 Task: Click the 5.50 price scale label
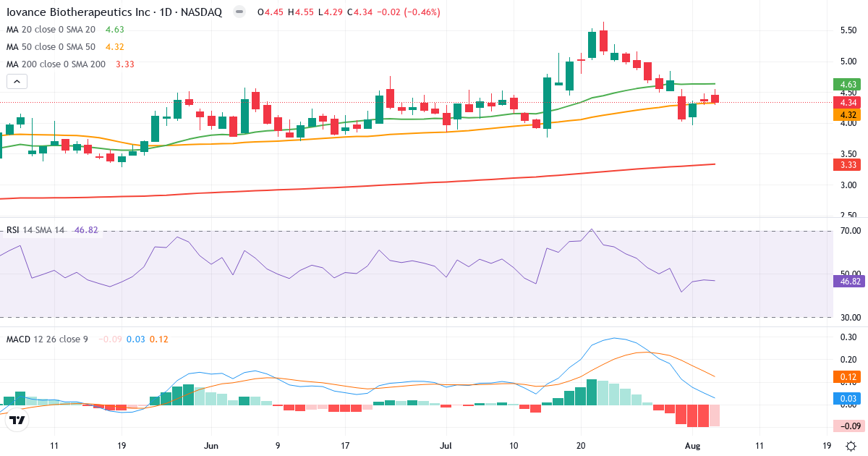coord(848,30)
